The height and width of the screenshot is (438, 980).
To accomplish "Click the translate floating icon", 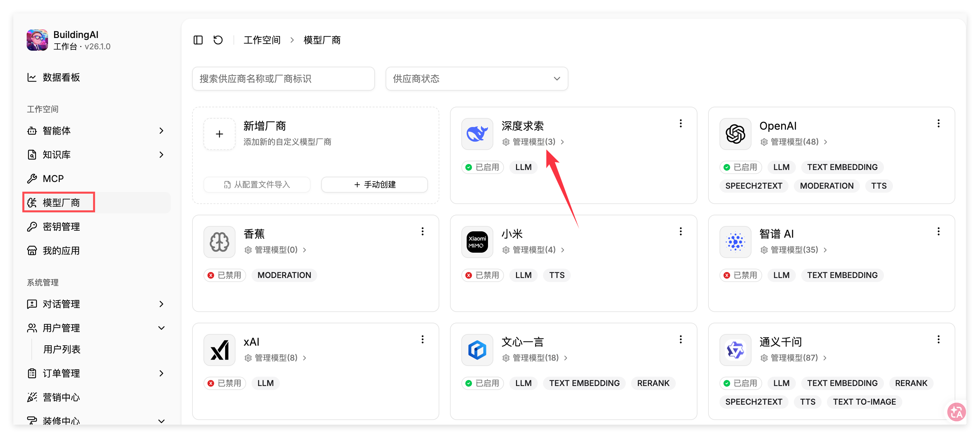I will (x=956, y=412).
